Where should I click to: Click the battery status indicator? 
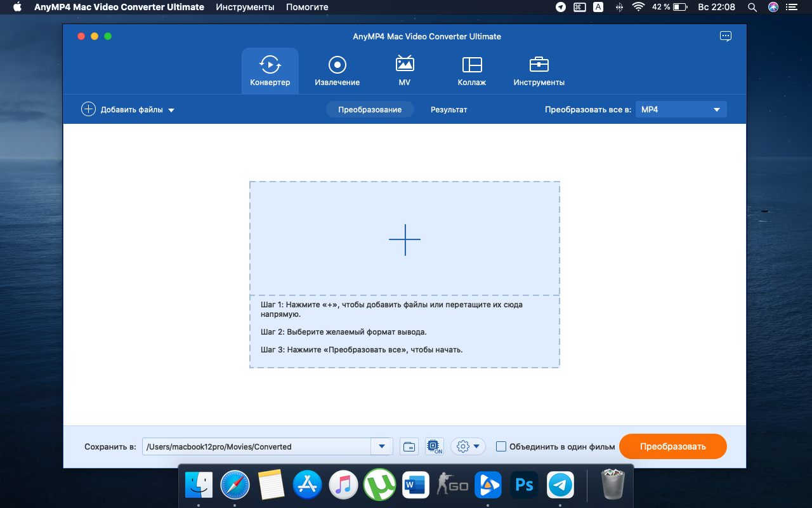pyautogui.click(x=670, y=7)
